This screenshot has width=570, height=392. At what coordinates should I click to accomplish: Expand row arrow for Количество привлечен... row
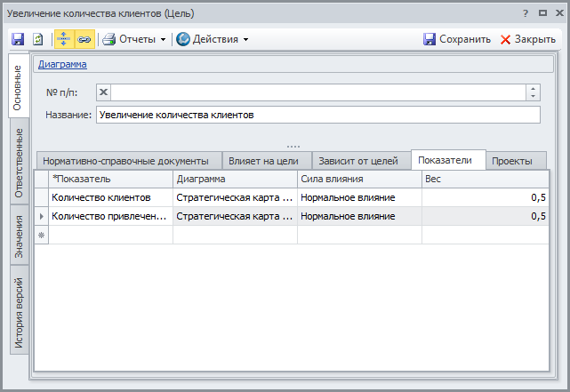(x=41, y=216)
